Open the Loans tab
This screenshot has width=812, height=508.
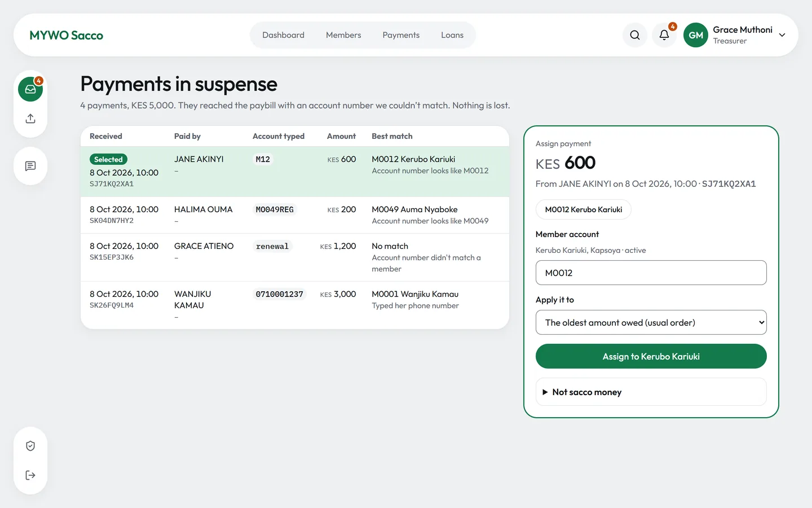pos(452,35)
